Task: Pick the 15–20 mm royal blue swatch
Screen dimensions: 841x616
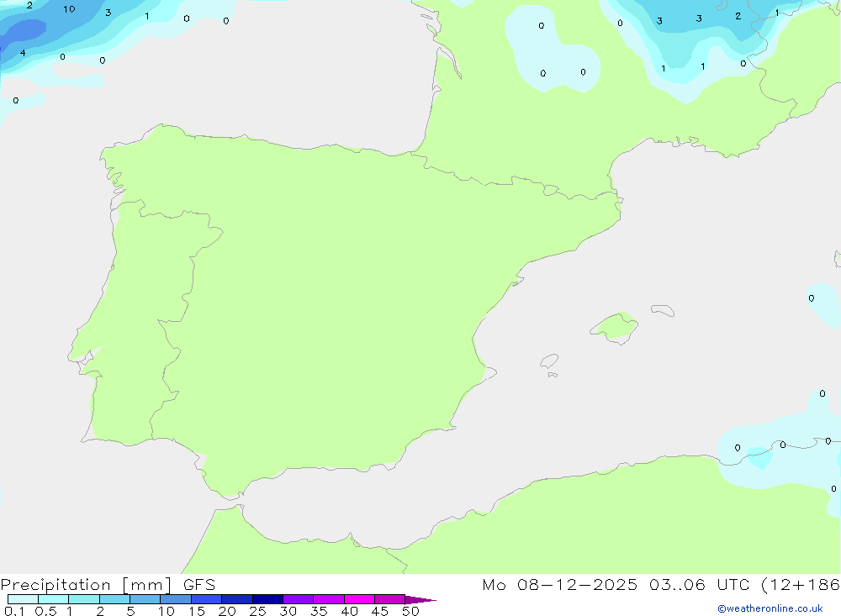Action: pos(206,599)
